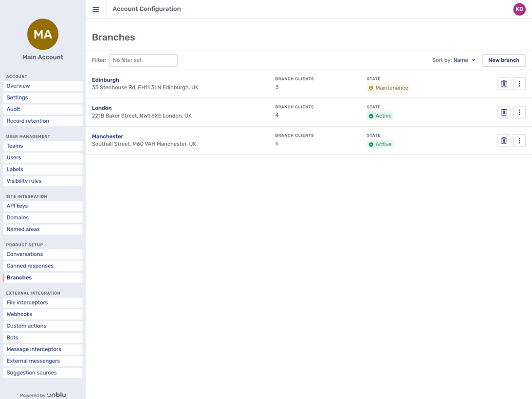Open KD user avatar menu
532x399 pixels.
pyautogui.click(x=519, y=9)
